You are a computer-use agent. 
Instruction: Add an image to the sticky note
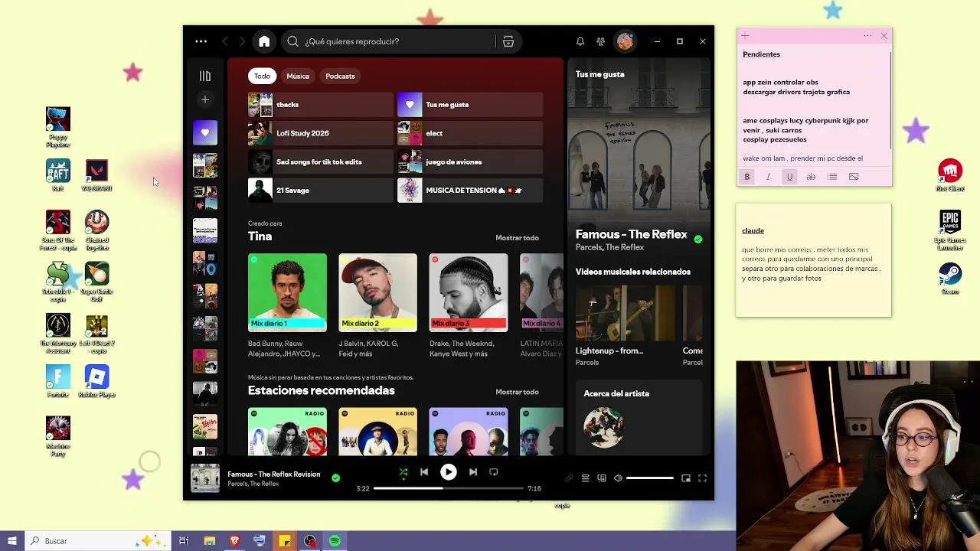[x=854, y=177]
